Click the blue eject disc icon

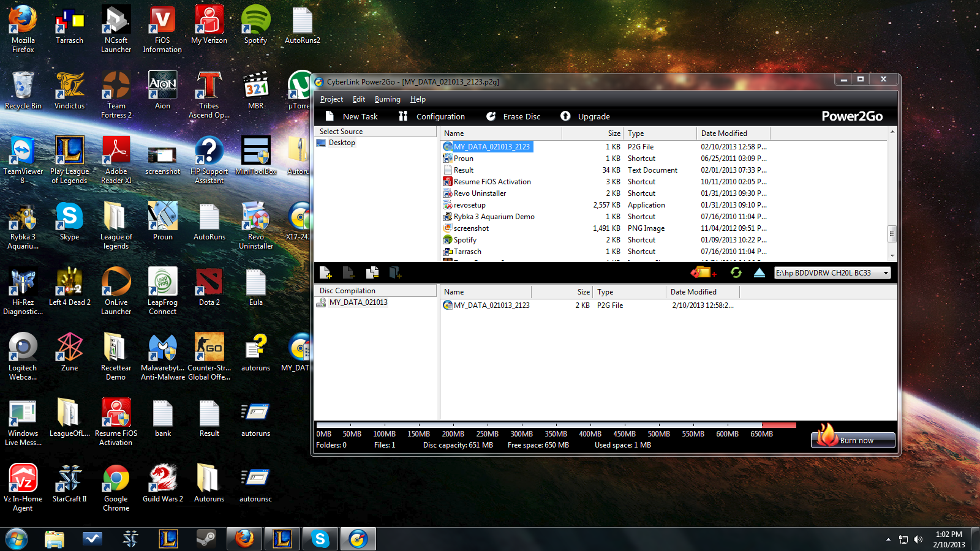coord(759,272)
